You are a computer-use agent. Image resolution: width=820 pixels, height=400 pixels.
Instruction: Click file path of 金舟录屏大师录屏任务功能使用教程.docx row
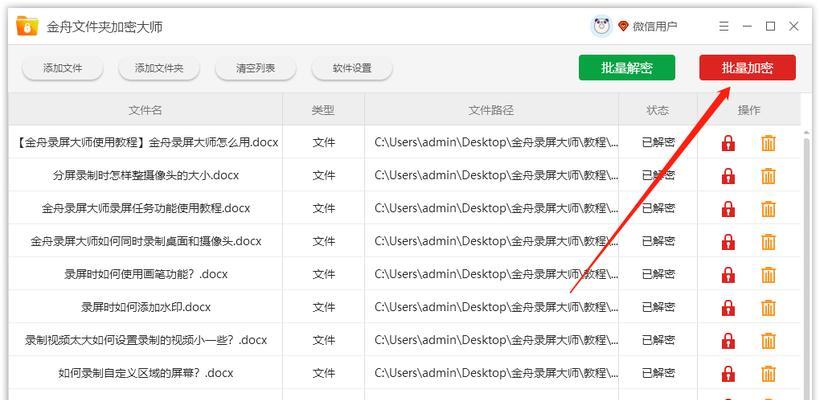[x=496, y=209]
